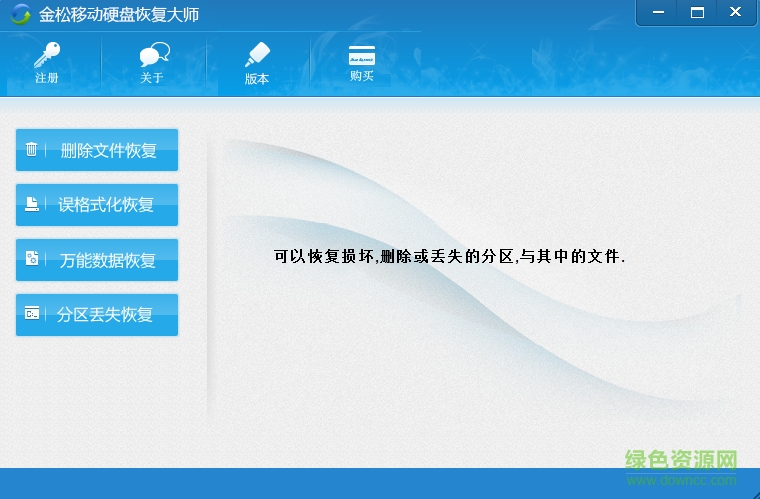Click the 版本 pen icon
This screenshot has width=760, height=499.
pos(257,55)
